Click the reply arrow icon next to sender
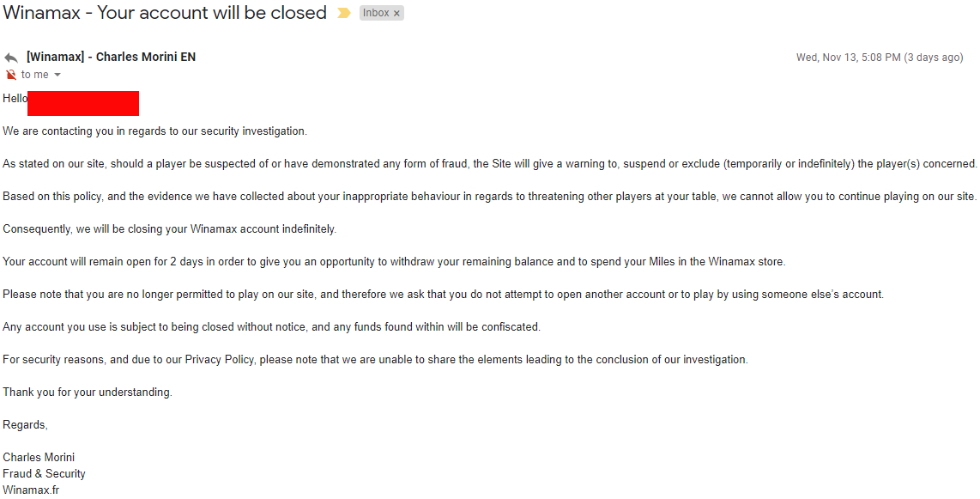Image resolution: width=980 pixels, height=499 pixels. 10,58
